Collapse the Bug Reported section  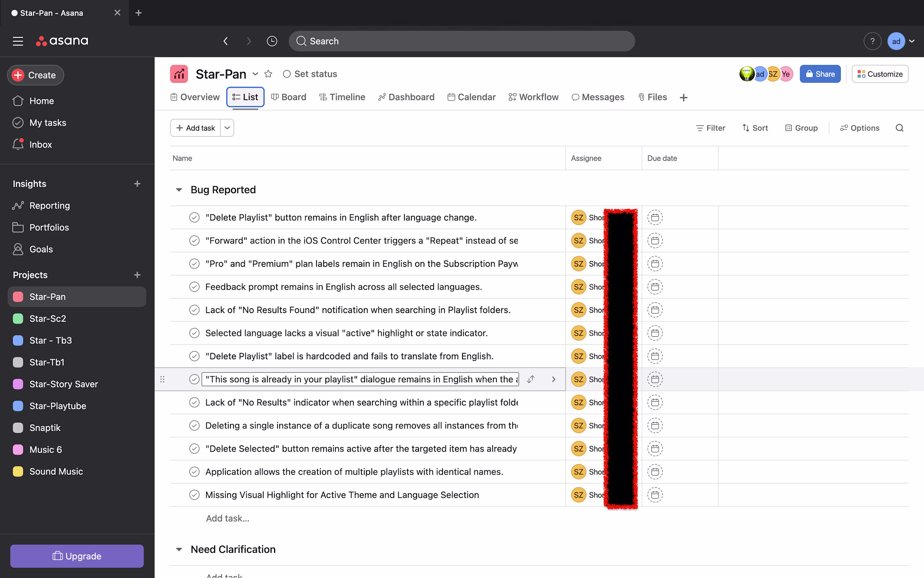[x=179, y=190]
